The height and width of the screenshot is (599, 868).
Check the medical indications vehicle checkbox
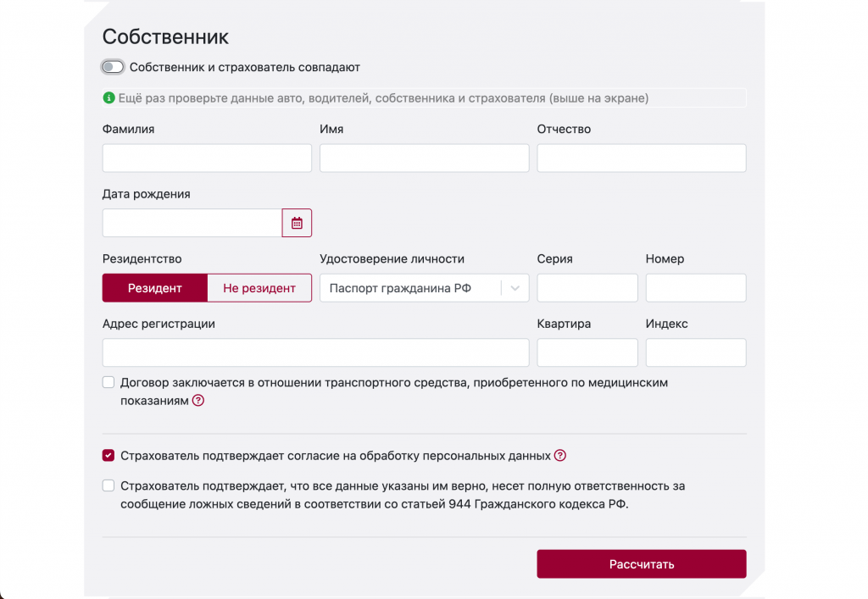tap(108, 383)
